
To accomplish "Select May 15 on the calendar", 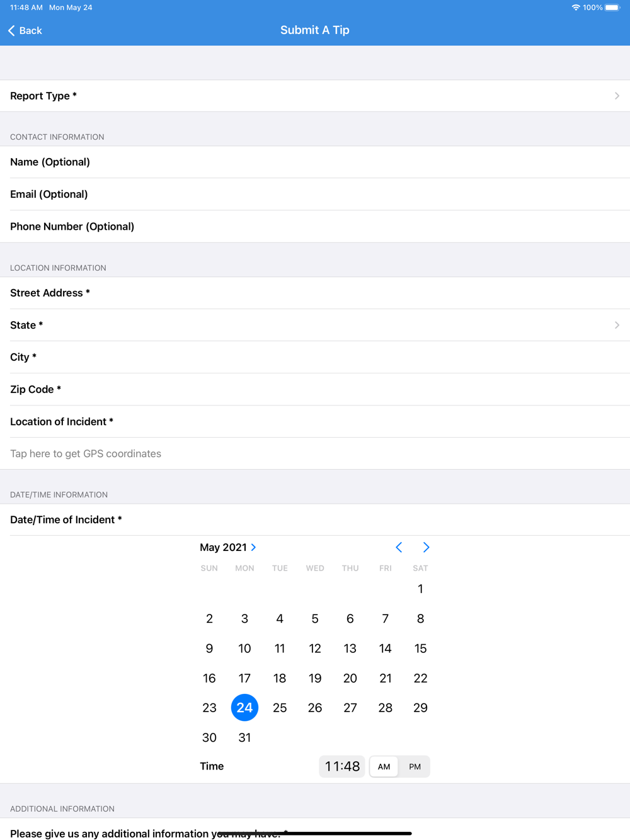I will coord(420,648).
